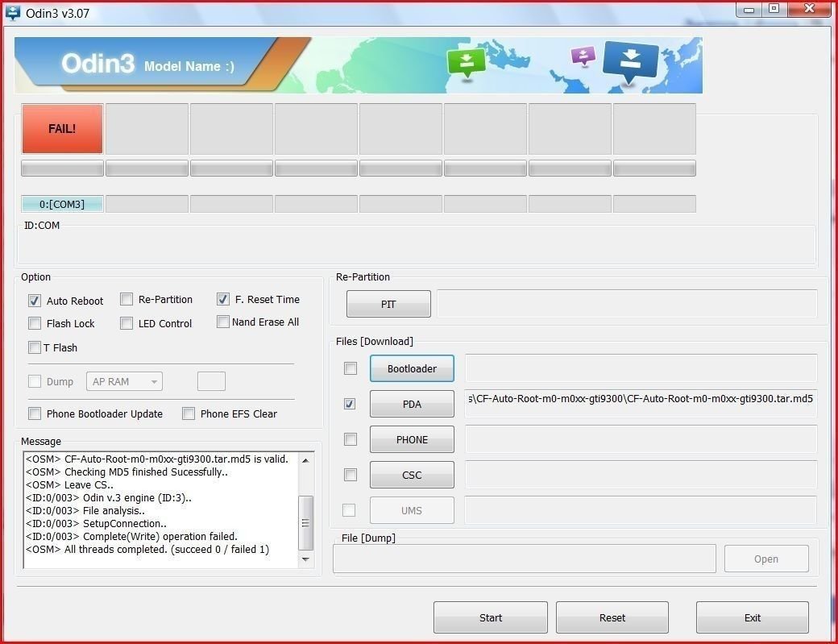This screenshot has height=644, width=838.
Task: Click the blue download marker on banner
Action: pyautogui.click(x=631, y=62)
